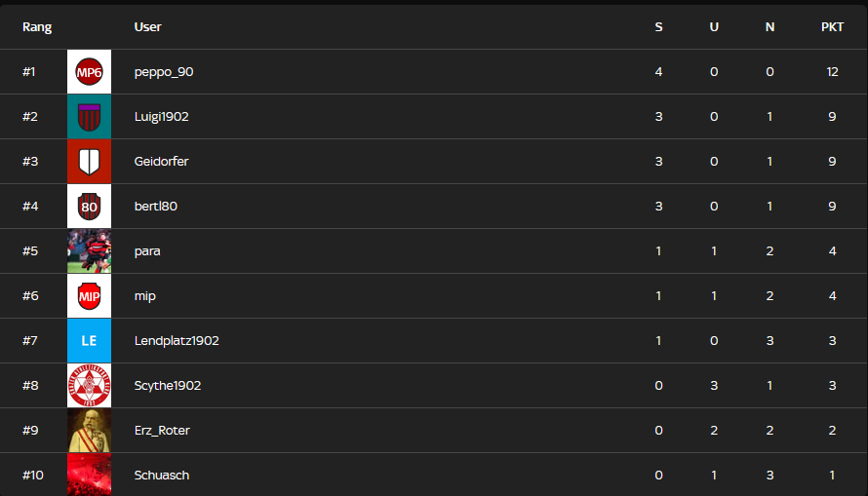Open Scythe1902's profile name

(168, 386)
